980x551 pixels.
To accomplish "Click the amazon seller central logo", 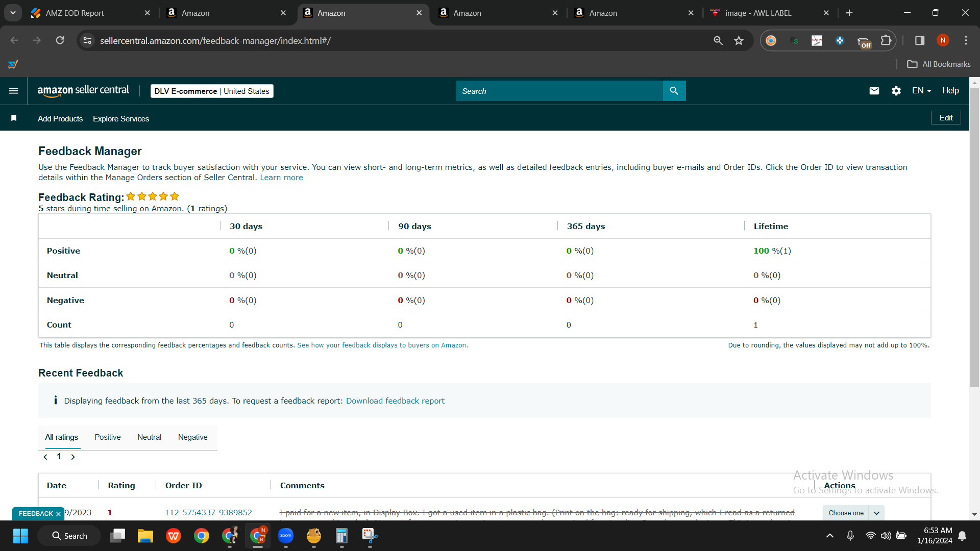I will [x=83, y=91].
